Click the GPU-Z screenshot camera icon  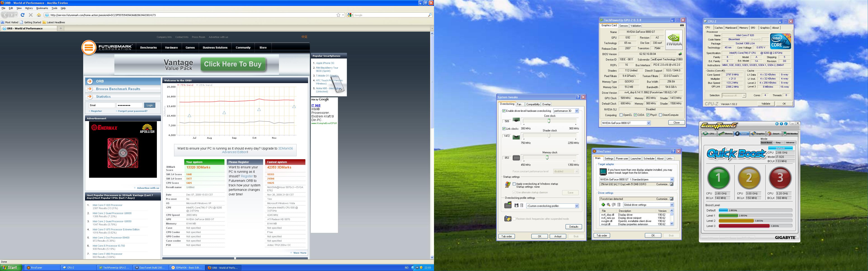682,25
